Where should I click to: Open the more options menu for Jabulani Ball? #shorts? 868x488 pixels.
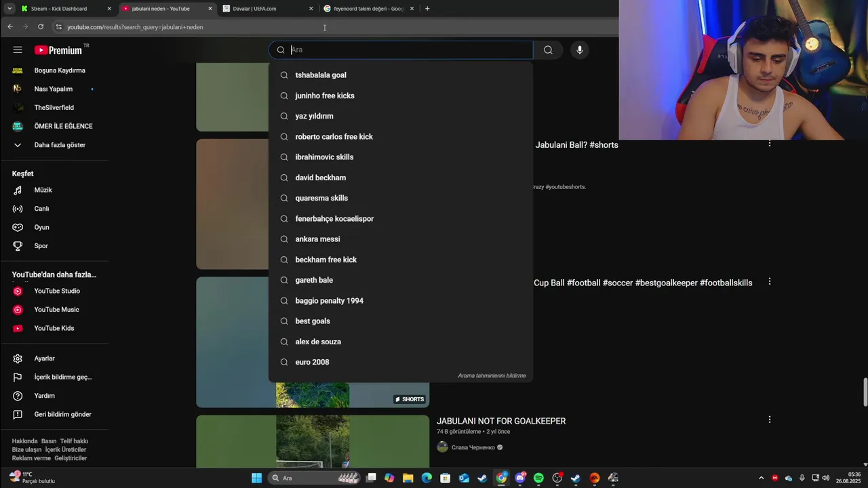[x=769, y=143]
